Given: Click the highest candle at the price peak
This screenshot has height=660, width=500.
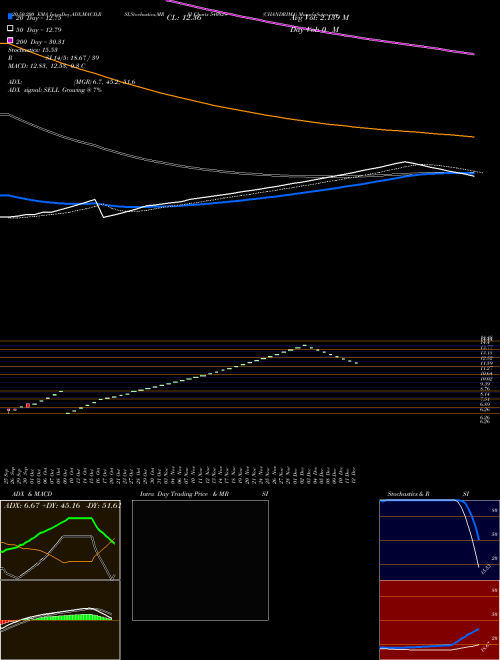Looking at the screenshot, I should pyautogui.click(x=305, y=346).
